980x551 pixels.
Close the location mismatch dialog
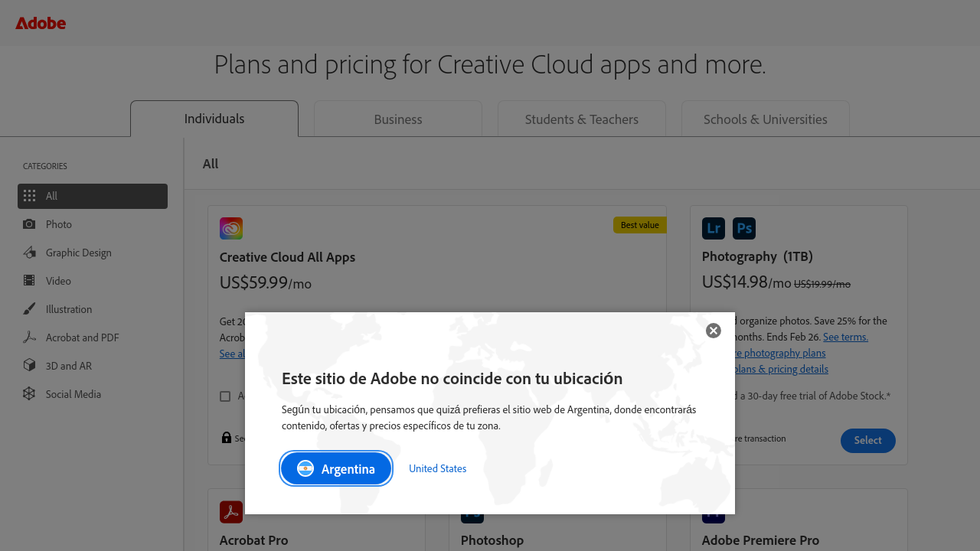713,331
